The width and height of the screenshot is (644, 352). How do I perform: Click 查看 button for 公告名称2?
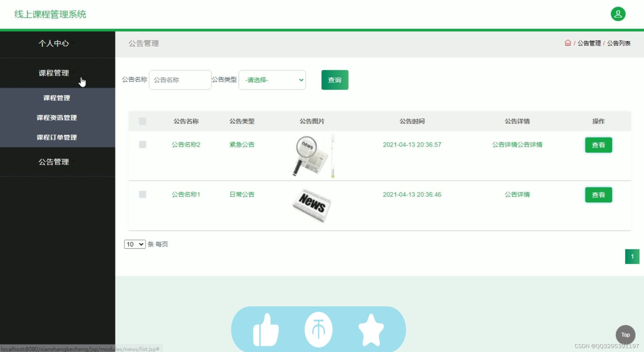point(598,145)
